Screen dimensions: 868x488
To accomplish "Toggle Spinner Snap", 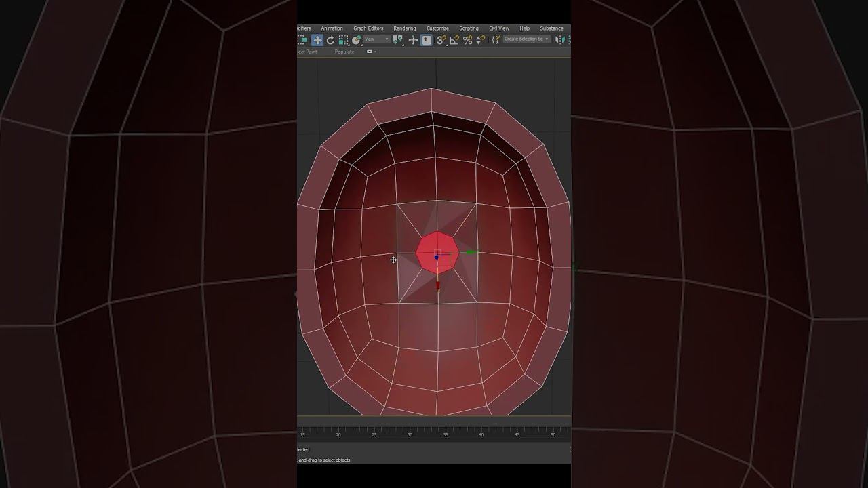I will (481, 40).
